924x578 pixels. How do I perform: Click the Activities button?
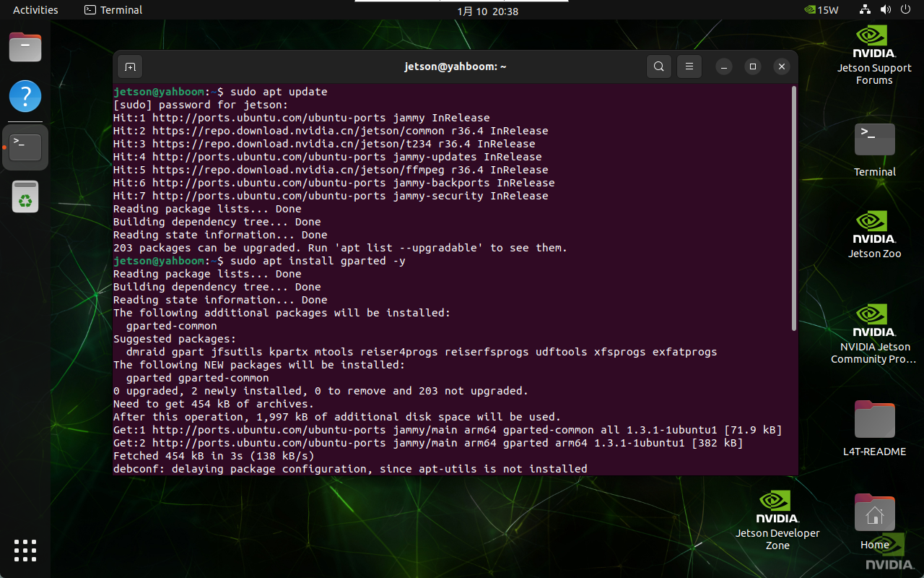[x=35, y=10]
